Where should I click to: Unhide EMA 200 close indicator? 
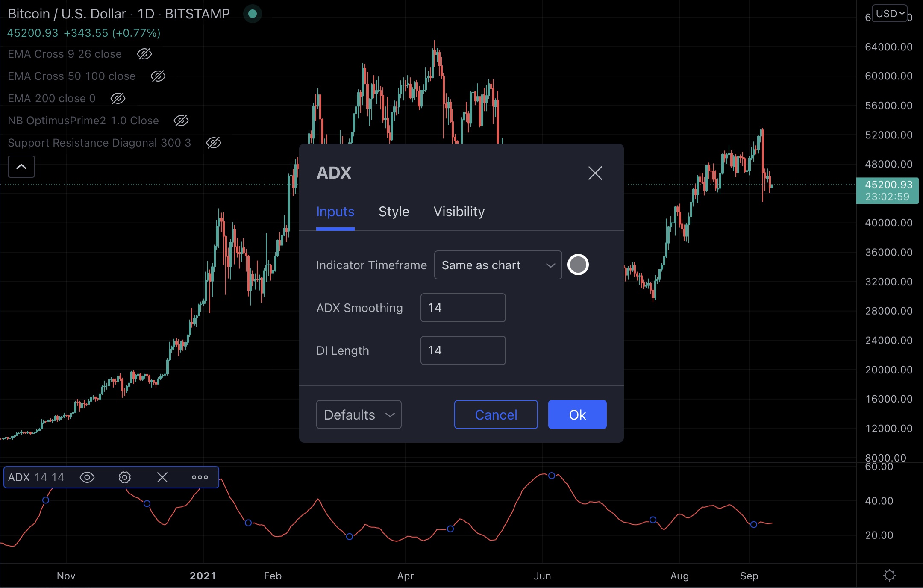coord(118,98)
